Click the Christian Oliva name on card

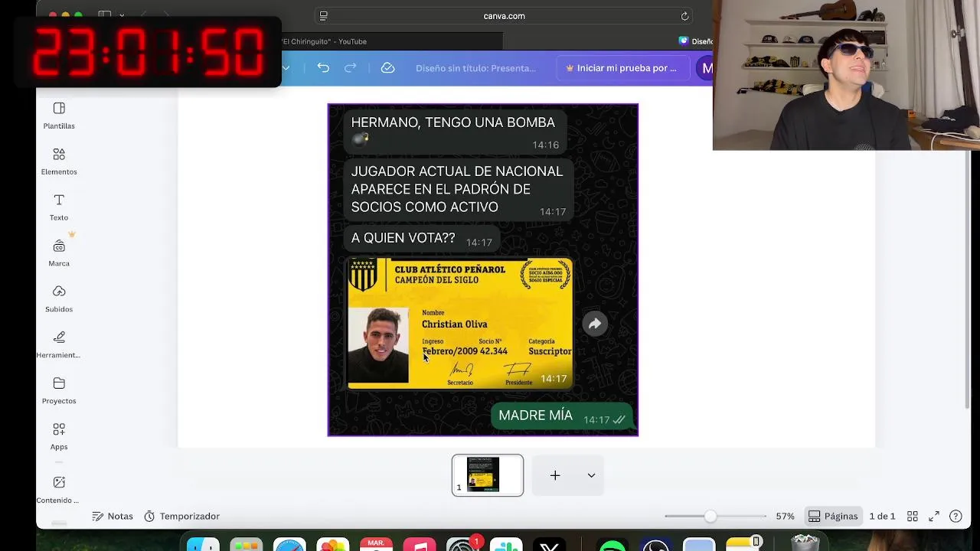(454, 324)
